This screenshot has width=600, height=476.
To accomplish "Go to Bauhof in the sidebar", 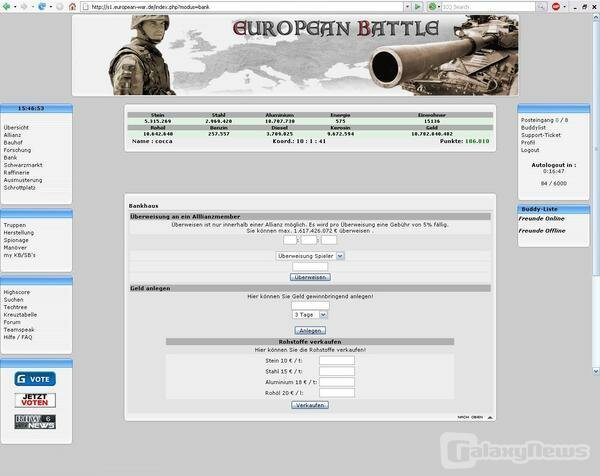I will (x=13, y=142).
